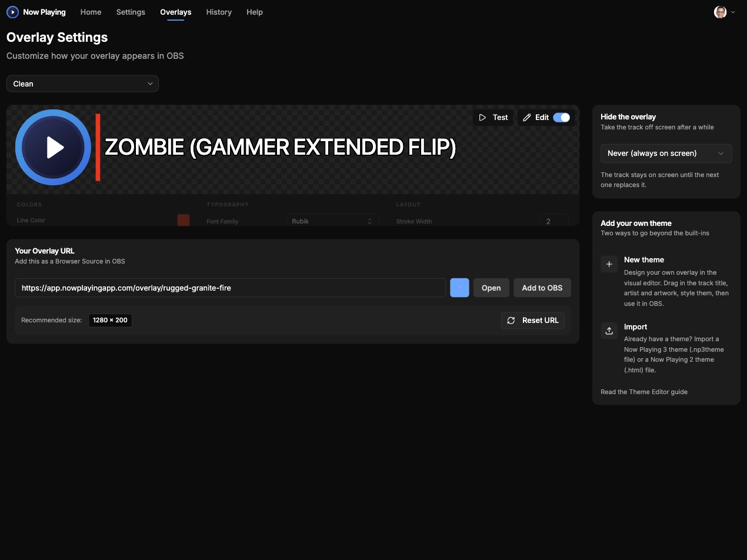Click the plus icon beside New theme
The image size is (747, 560).
609,264
